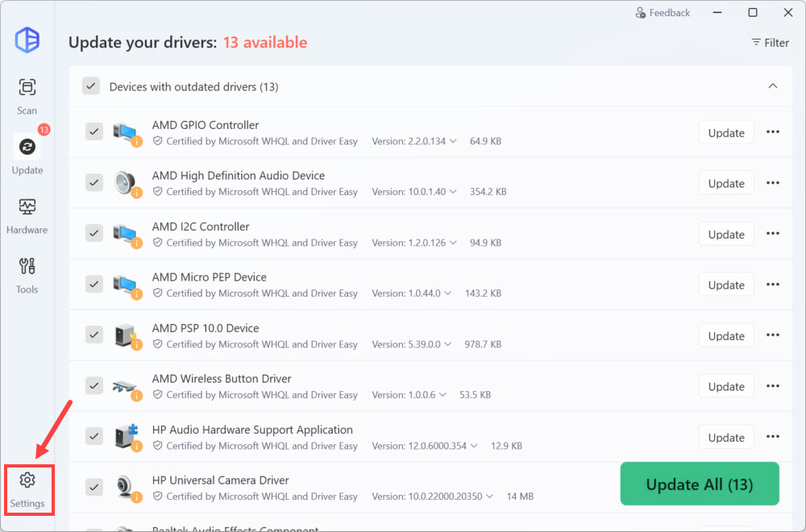Open the Tools section

27,275
